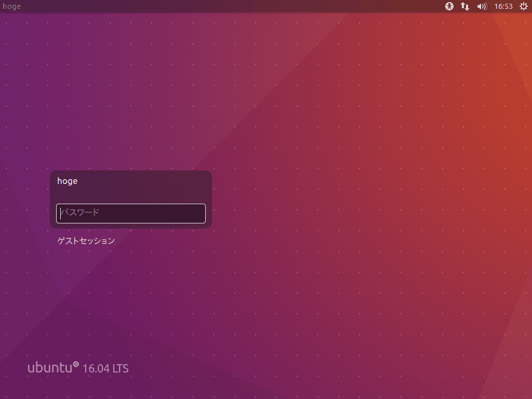The height and width of the screenshot is (399, 532).
Task: Start the ゲストセッション guest session
Action: (x=86, y=241)
